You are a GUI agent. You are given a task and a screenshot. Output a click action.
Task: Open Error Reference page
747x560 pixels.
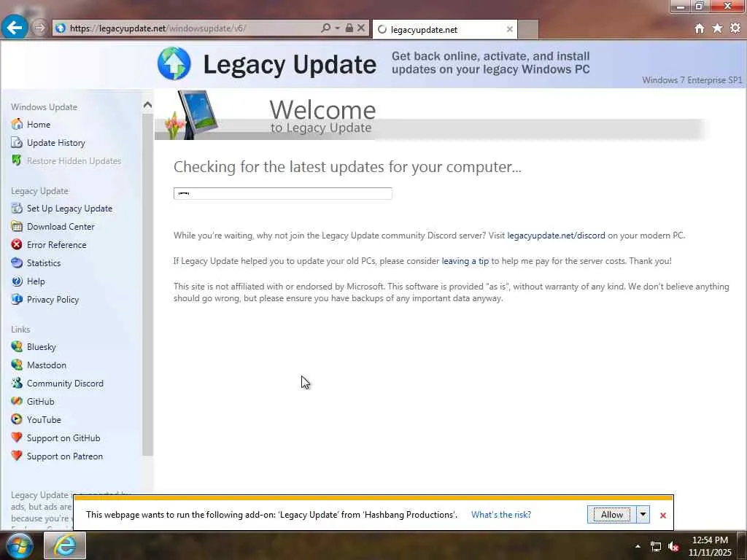tap(57, 245)
